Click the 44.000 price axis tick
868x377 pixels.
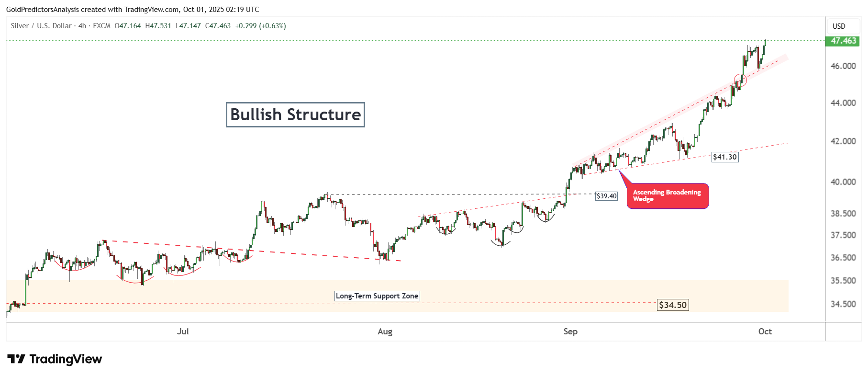coord(843,103)
